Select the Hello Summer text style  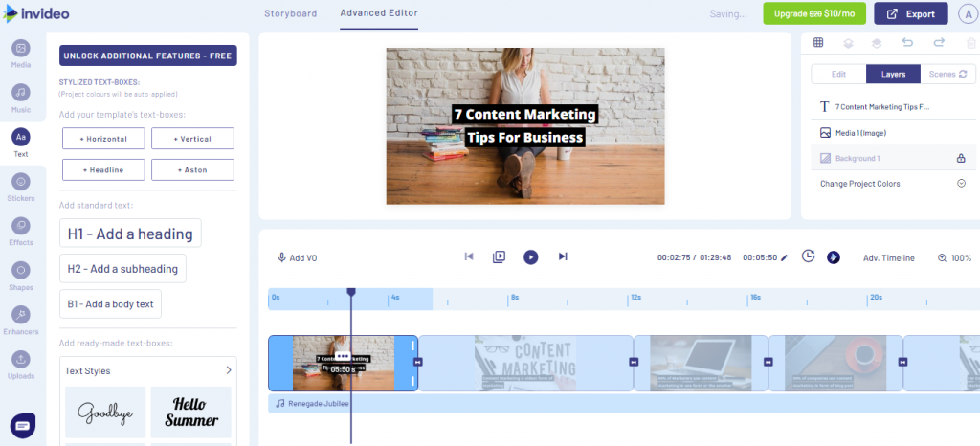[191, 413]
